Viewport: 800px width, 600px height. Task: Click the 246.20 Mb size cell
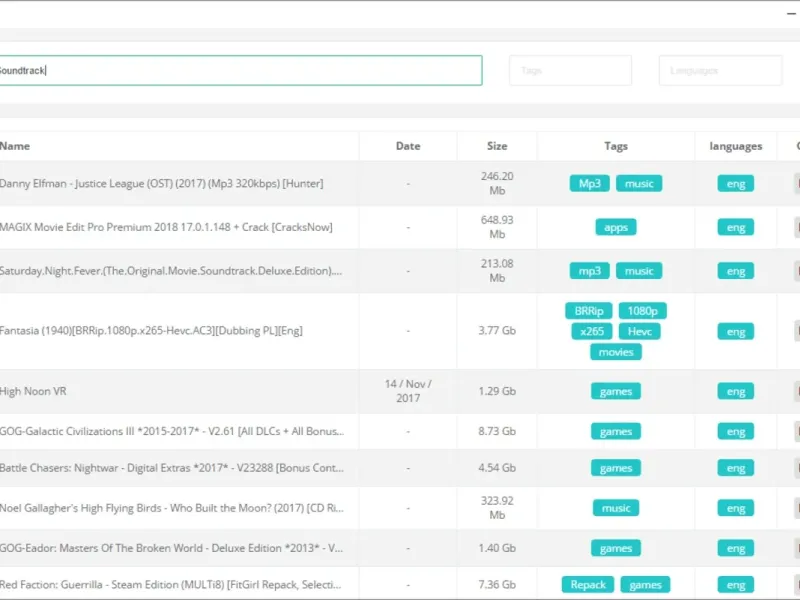tap(497, 183)
